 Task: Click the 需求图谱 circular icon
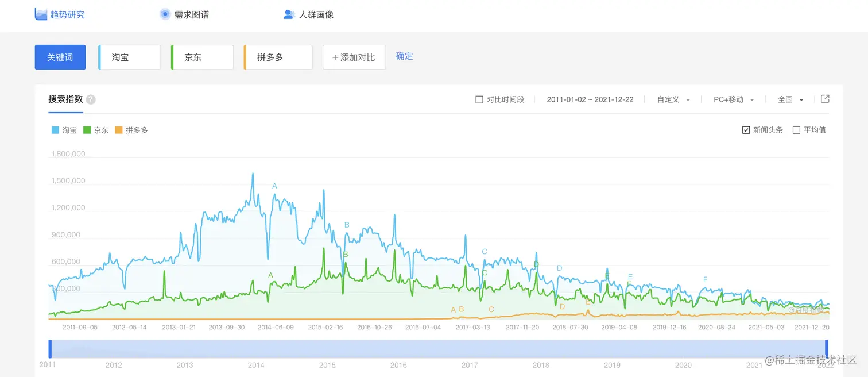[165, 14]
